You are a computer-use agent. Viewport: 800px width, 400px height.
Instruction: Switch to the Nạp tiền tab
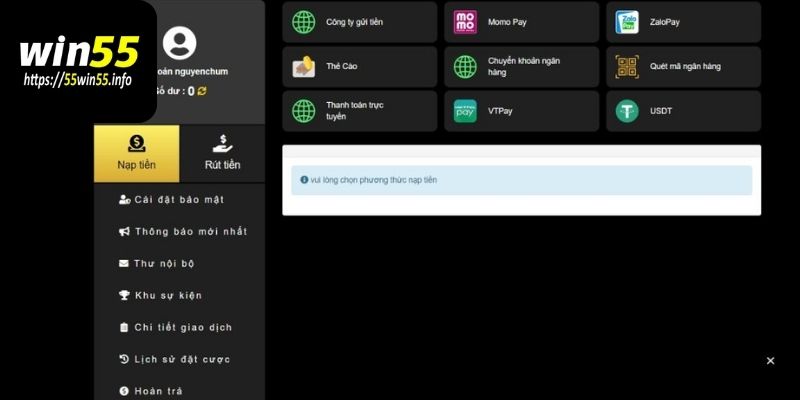(x=137, y=154)
